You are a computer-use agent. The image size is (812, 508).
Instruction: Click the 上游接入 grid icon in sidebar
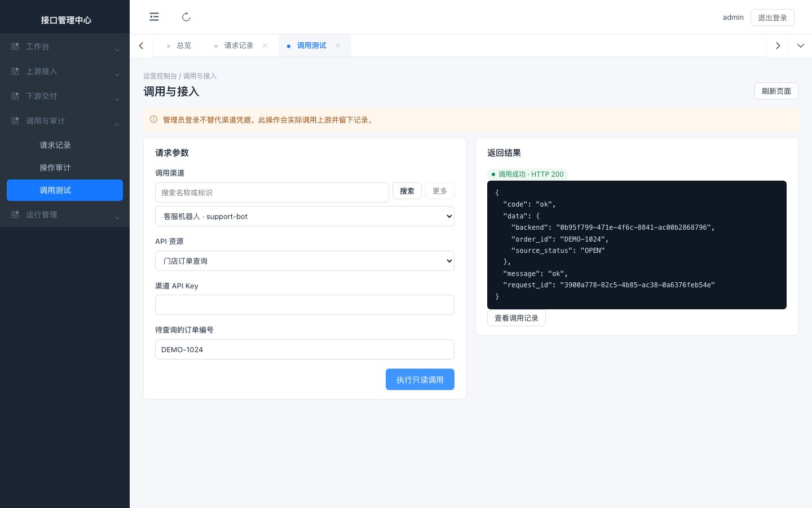(15, 71)
